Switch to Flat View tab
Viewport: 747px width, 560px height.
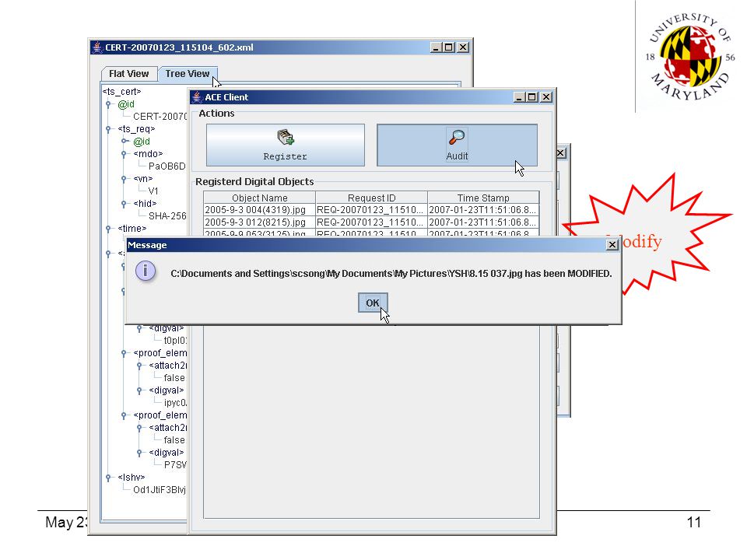coord(129,74)
